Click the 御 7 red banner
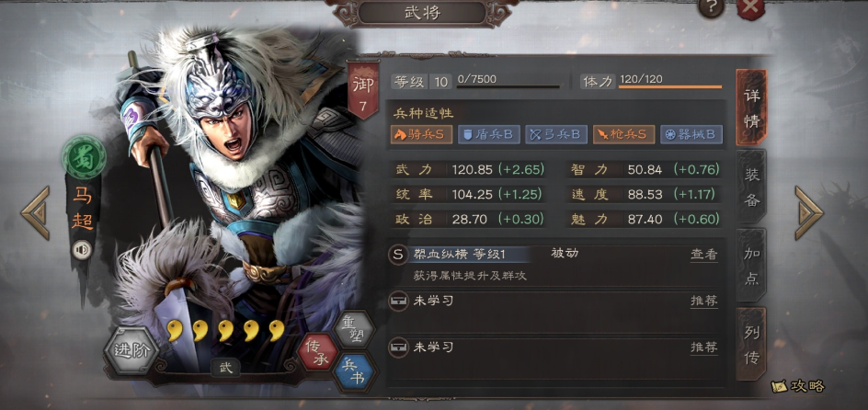 tap(363, 90)
